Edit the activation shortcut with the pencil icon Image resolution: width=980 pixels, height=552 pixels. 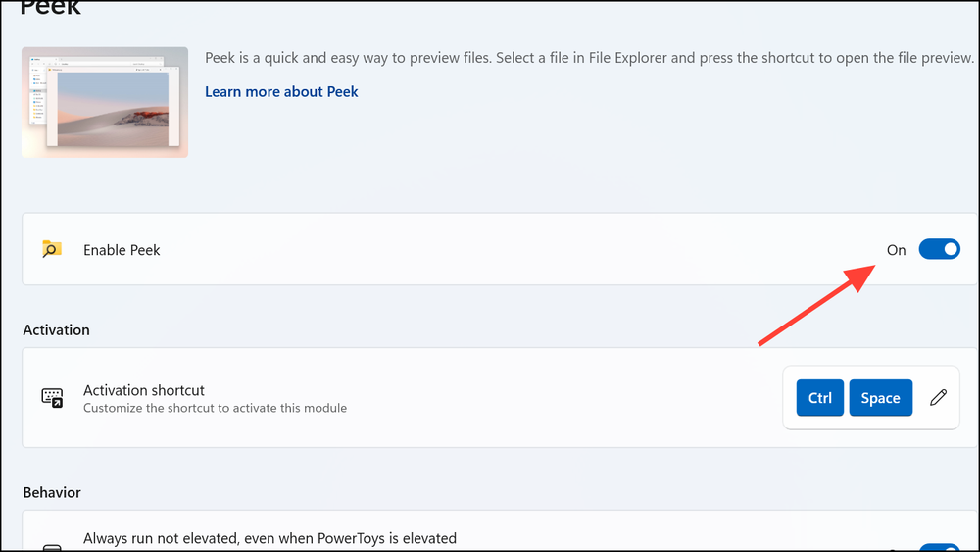938,397
